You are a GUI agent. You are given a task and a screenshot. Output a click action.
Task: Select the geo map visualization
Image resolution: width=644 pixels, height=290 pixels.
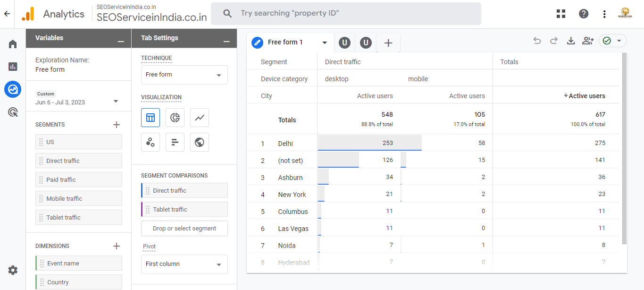[200, 142]
